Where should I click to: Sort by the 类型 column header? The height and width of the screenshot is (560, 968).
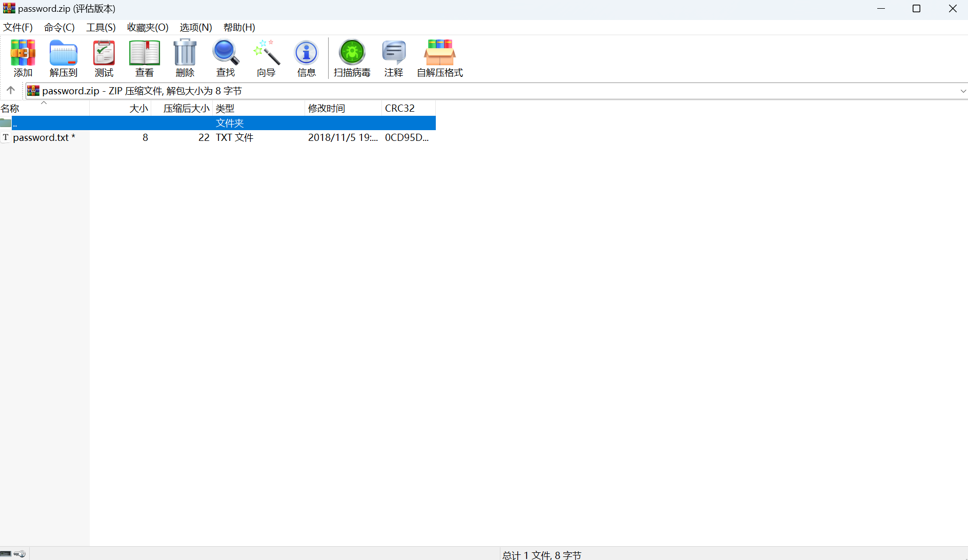click(x=259, y=108)
